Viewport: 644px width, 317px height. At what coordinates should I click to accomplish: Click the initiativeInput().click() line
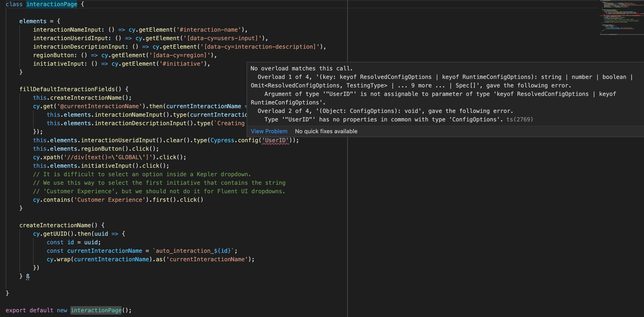point(101,166)
